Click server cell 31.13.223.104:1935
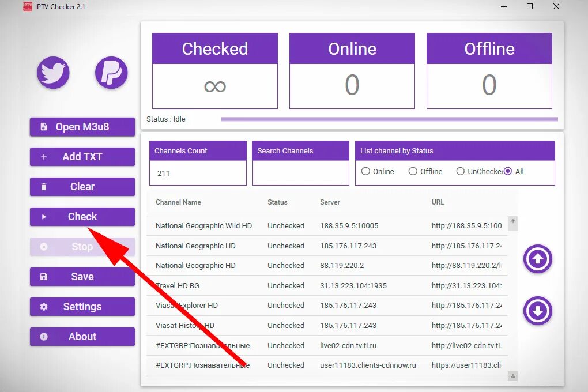The image size is (588, 392). pos(353,286)
